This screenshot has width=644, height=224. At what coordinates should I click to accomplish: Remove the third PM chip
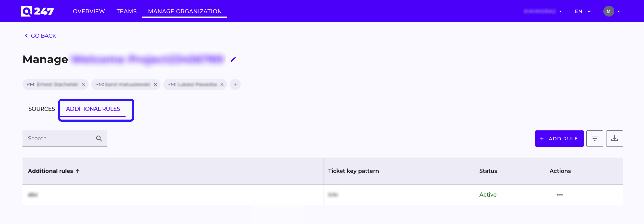(222, 85)
